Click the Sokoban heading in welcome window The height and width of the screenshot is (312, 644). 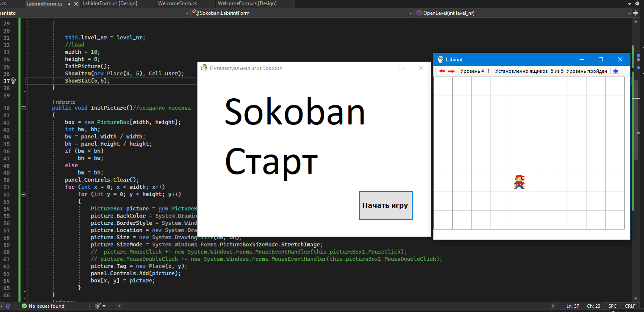294,113
